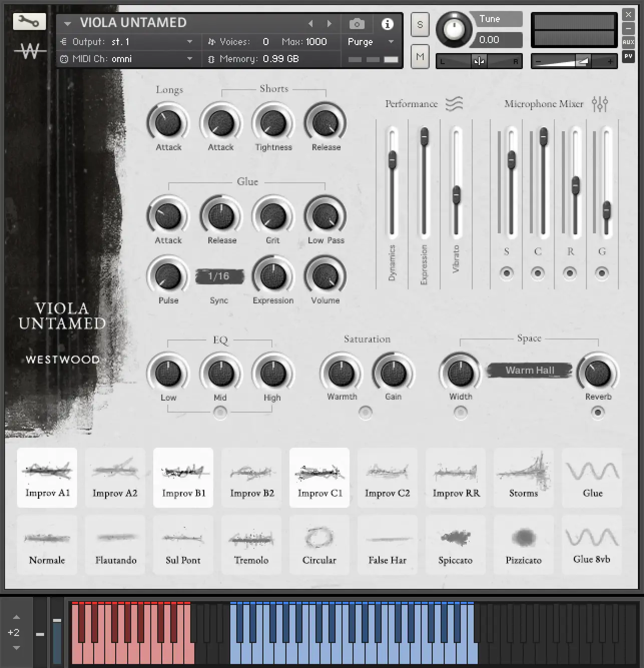
Task: Open the 1/16 Sync rate dropdown
Action: 219,276
